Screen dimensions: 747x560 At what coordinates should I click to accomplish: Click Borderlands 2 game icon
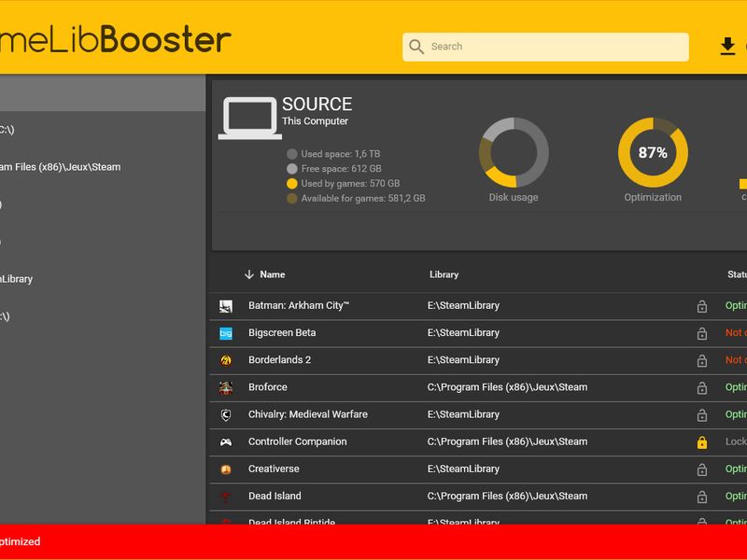(x=226, y=360)
